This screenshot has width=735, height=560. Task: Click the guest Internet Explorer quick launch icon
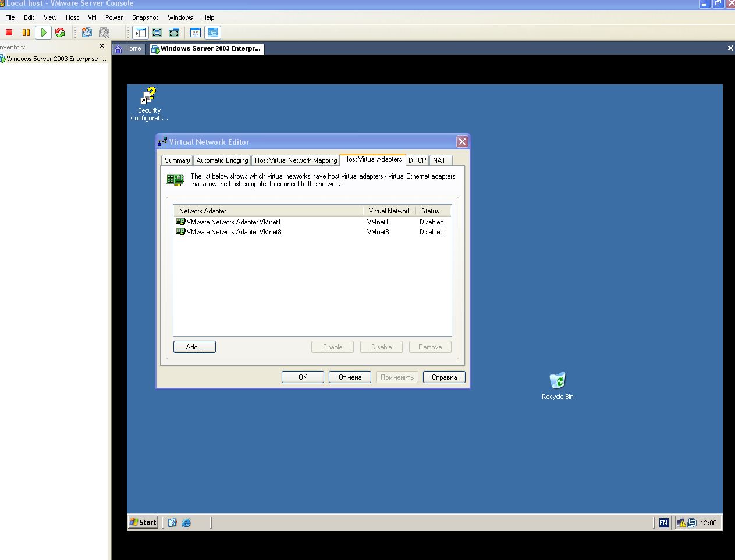click(186, 522)
